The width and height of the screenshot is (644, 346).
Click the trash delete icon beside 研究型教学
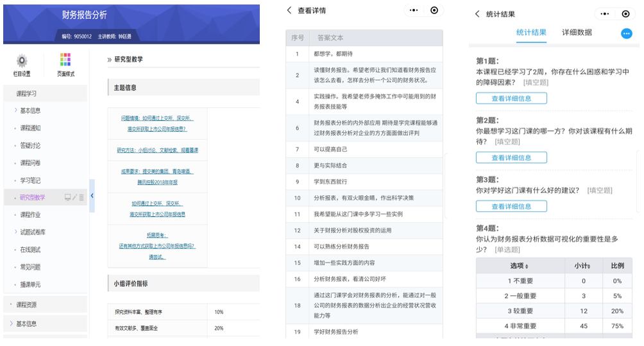(81, 198)
